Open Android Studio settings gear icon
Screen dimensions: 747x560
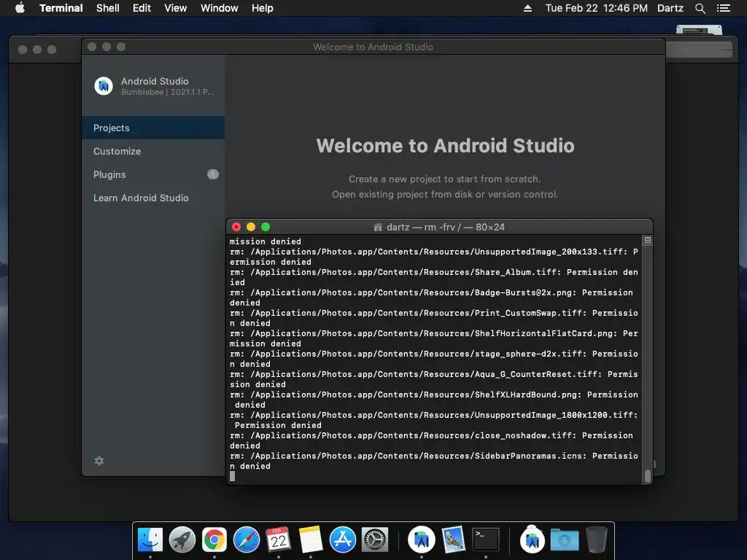(x=99, y=461)
